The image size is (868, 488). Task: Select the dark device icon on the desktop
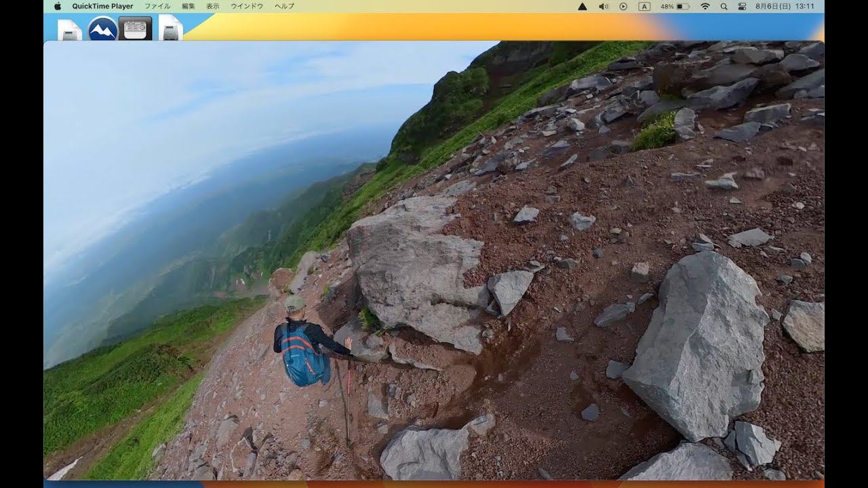pyautogui.click(x=135, y=28)
